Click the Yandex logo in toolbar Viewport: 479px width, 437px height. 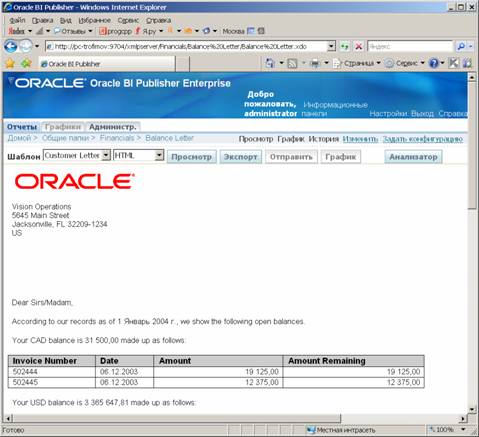[x=16, y=31]
